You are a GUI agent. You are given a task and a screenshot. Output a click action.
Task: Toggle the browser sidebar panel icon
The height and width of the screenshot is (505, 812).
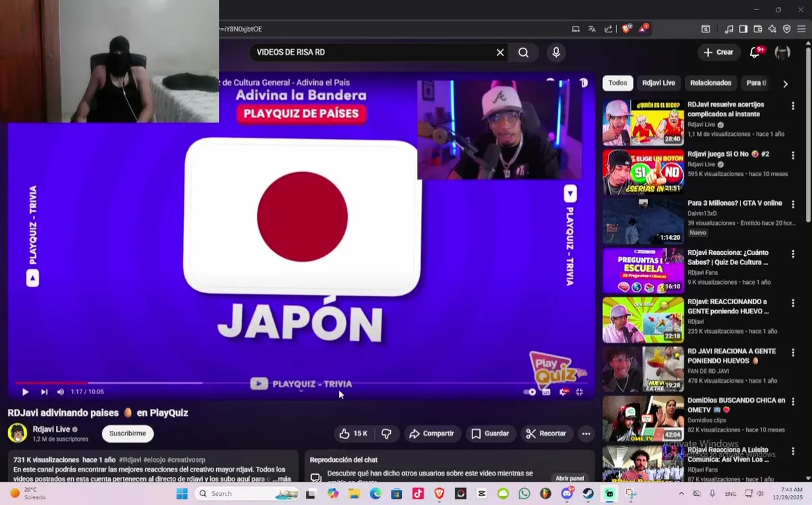coord(743,29)
